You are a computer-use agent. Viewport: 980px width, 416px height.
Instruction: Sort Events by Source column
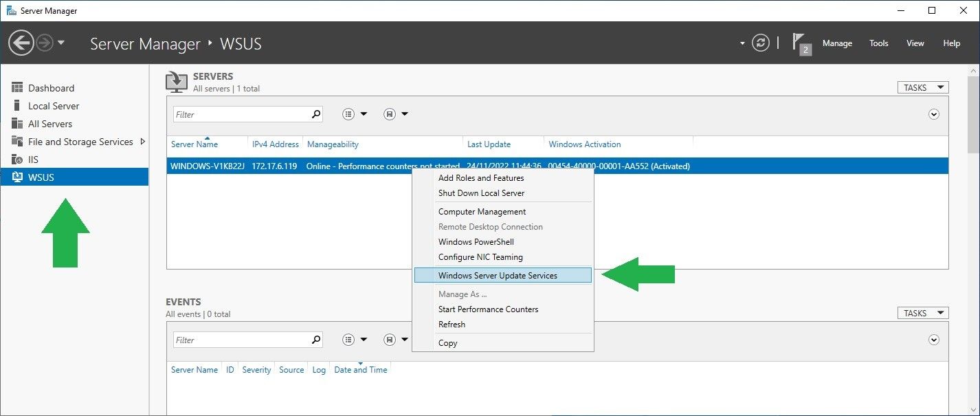coord(291,370)
